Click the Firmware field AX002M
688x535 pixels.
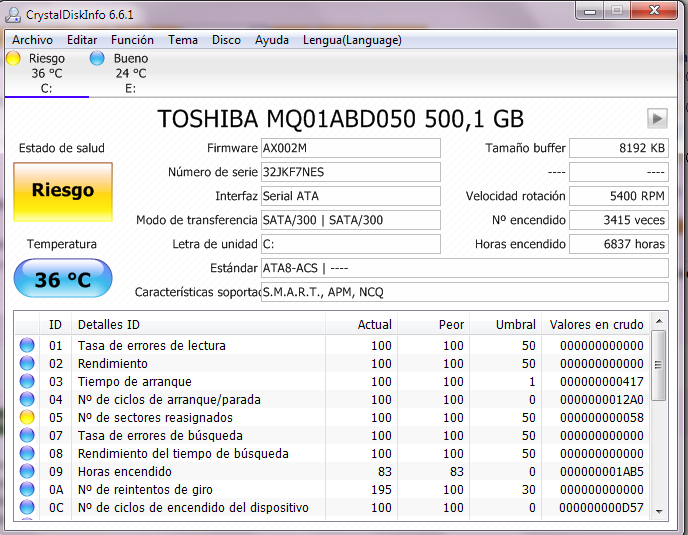pos(351,148)
